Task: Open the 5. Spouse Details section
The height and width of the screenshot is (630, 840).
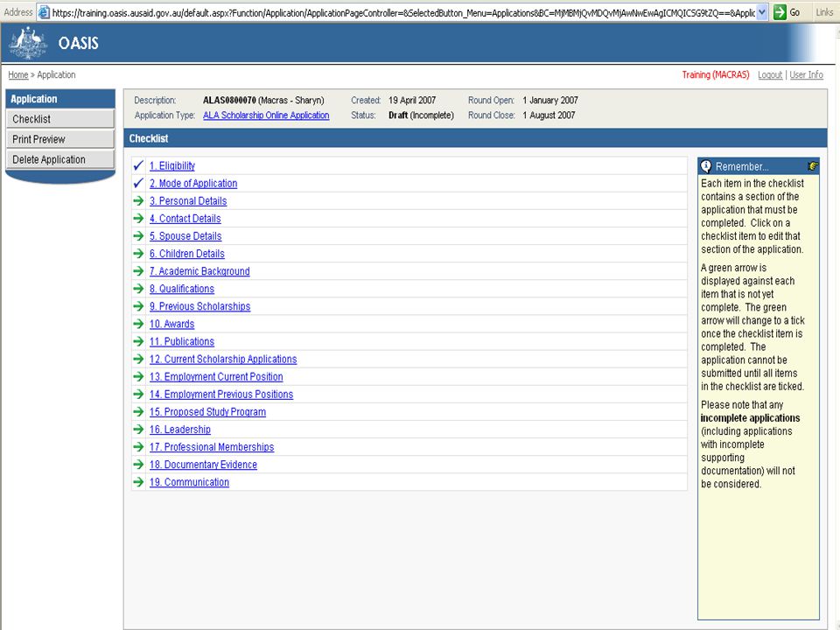Action: coord(185,235)
